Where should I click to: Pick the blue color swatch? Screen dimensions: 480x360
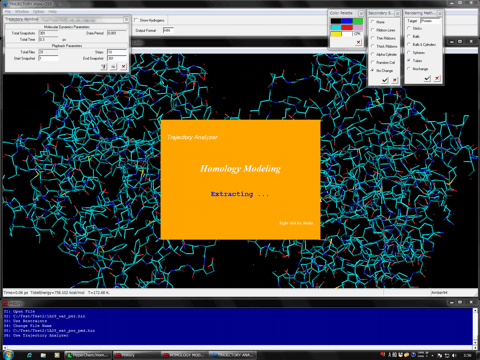[347, 21]
